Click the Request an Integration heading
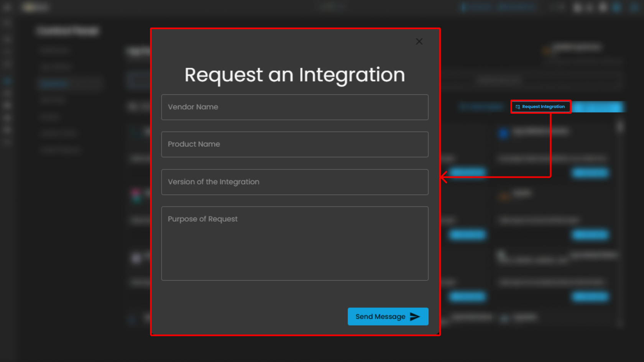The width and height of the screenshot is (644, 362). 294,75
